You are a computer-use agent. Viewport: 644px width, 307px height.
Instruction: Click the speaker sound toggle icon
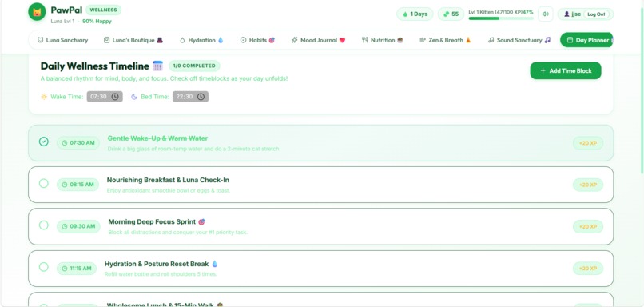546,14
